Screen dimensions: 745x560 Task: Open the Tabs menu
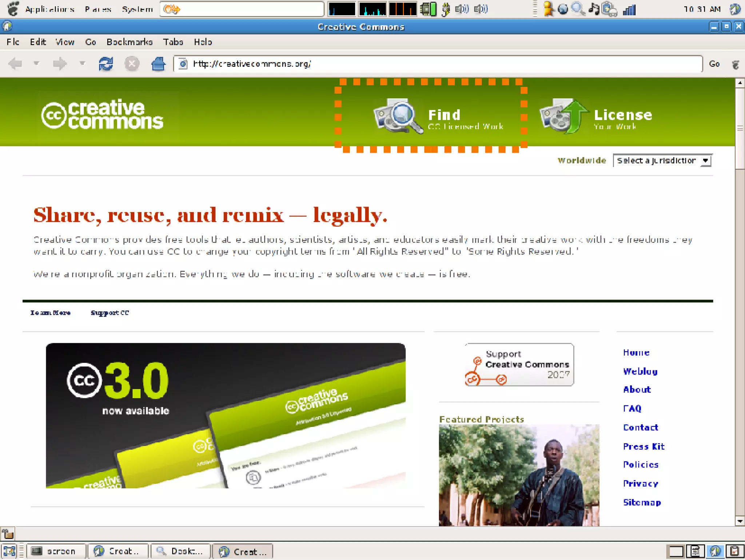click(x=173, y=42)
